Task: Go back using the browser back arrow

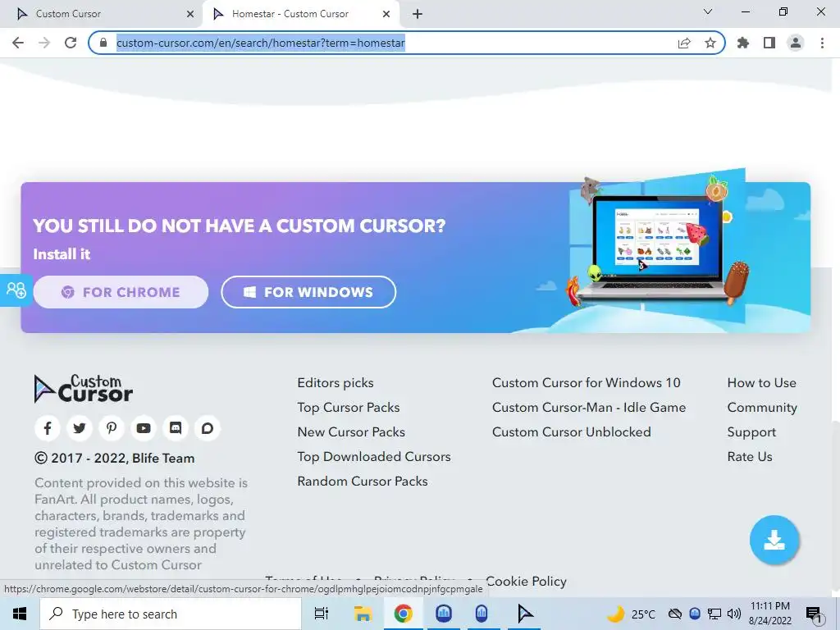Action: click(18, 43)
